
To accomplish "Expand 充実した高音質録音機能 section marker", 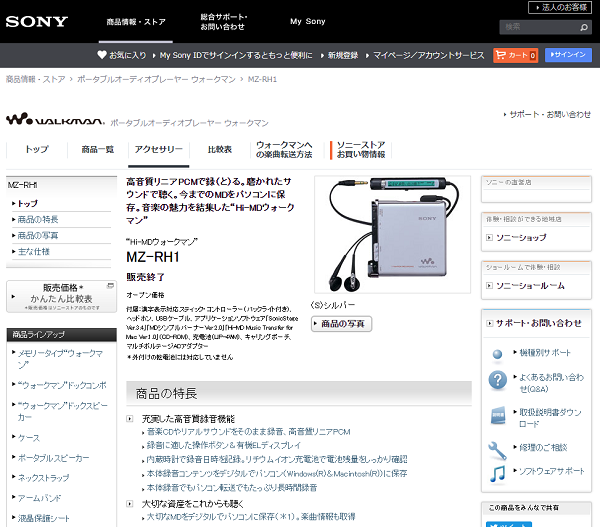I will click(x=130, y=419).
